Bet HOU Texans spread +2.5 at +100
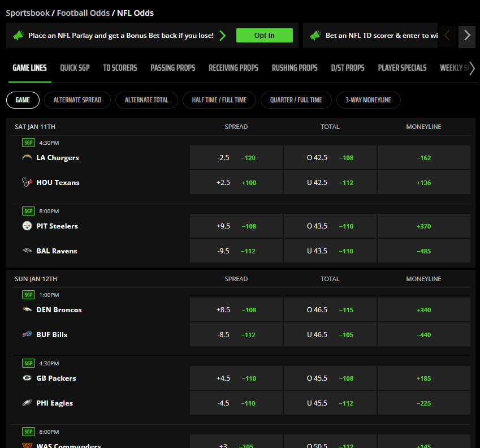Image resolution: width=480 pixels, height=448 pixels. (236, 183)
